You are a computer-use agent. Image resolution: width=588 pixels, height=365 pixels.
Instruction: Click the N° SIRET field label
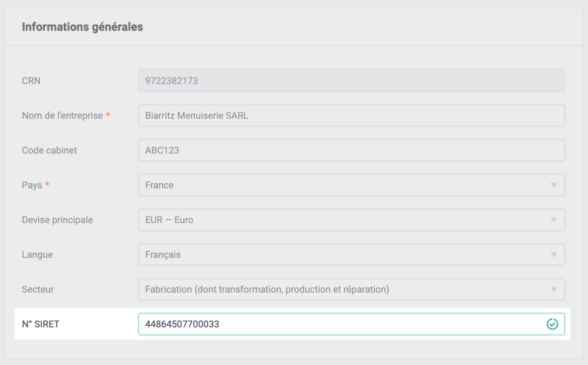tap(41, 324)
